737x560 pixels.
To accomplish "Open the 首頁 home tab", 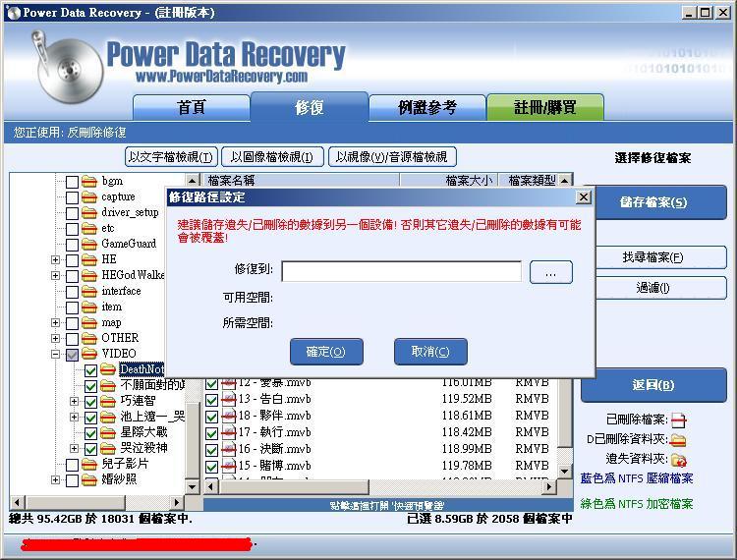I will [x=192, y=108].
